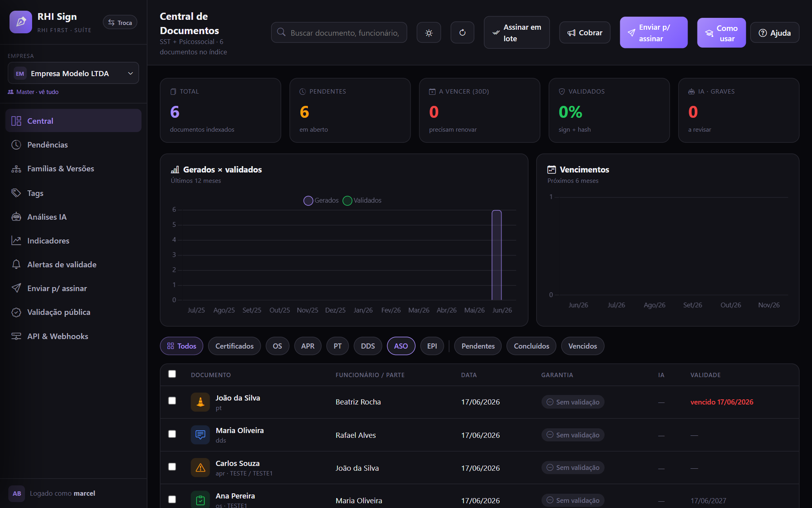Open the Pendências clock icon in sidebar

tap(16, 145)
